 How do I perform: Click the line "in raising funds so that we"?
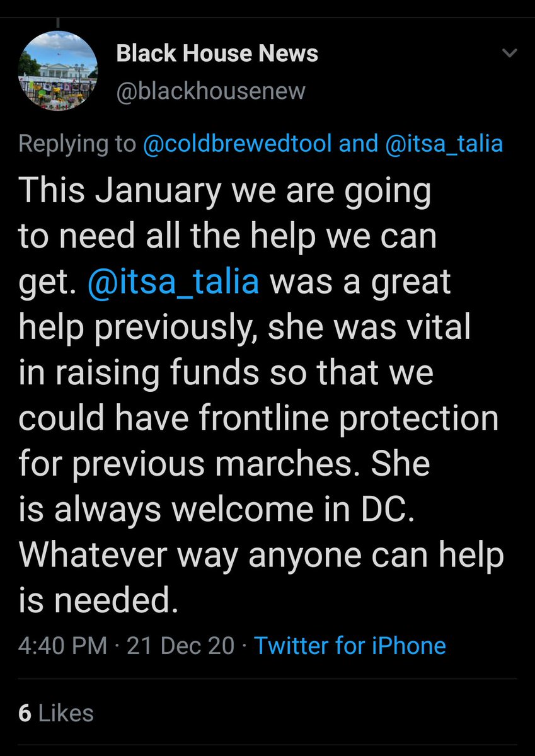[226, 372]
